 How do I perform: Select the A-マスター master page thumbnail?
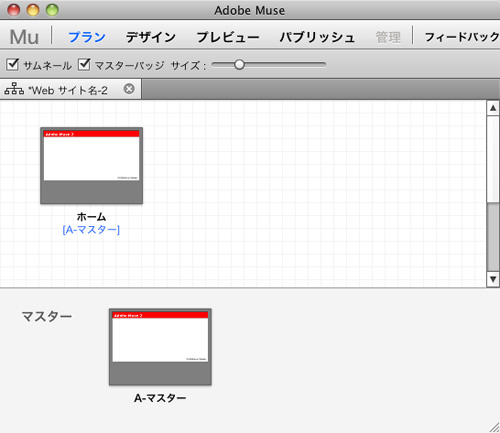160,347
